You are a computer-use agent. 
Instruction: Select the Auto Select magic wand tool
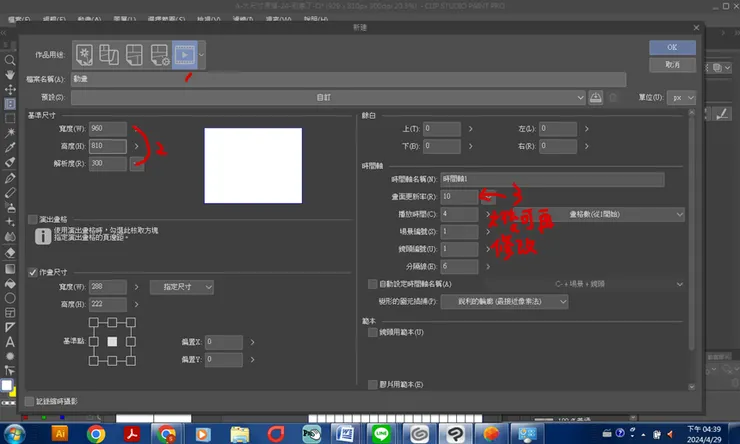pyautogui.click(x=9, y=133)
